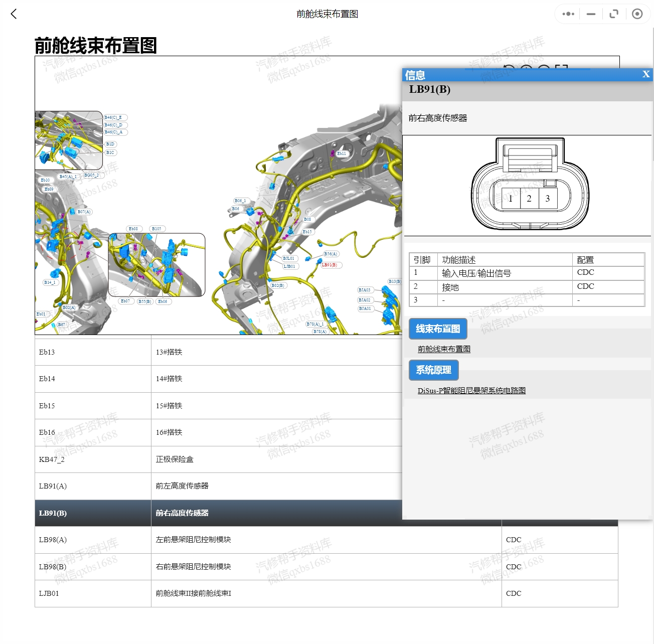This screenshot has height=644, width=654.
Task: Click the Eb11 connector callout on the pillar
Action: tap(342, 154)
